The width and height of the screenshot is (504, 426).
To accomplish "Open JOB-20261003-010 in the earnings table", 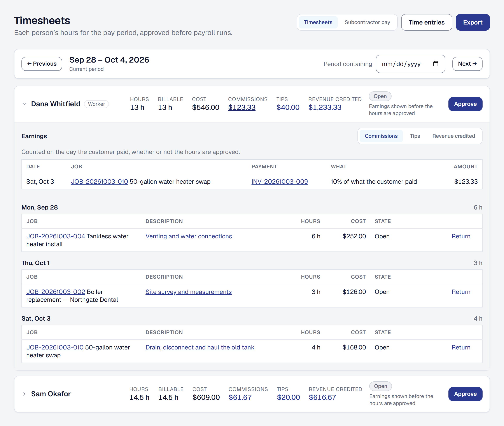I will [99, 182].
